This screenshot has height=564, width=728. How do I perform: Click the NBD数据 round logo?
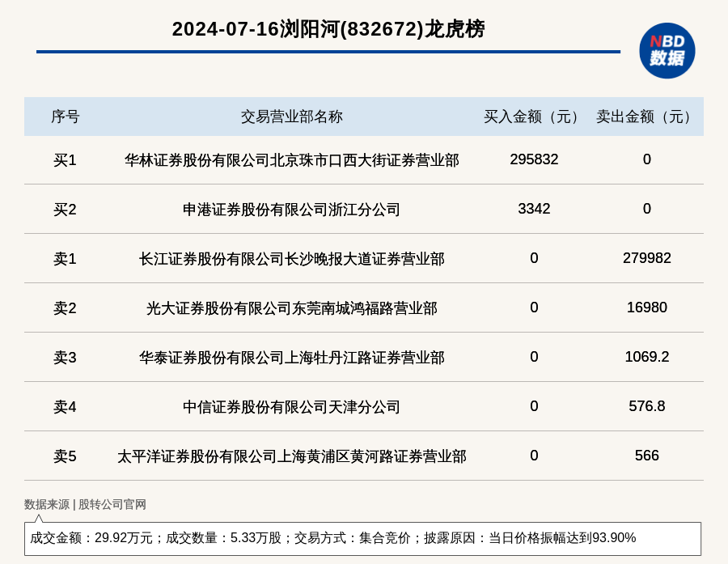667,51
